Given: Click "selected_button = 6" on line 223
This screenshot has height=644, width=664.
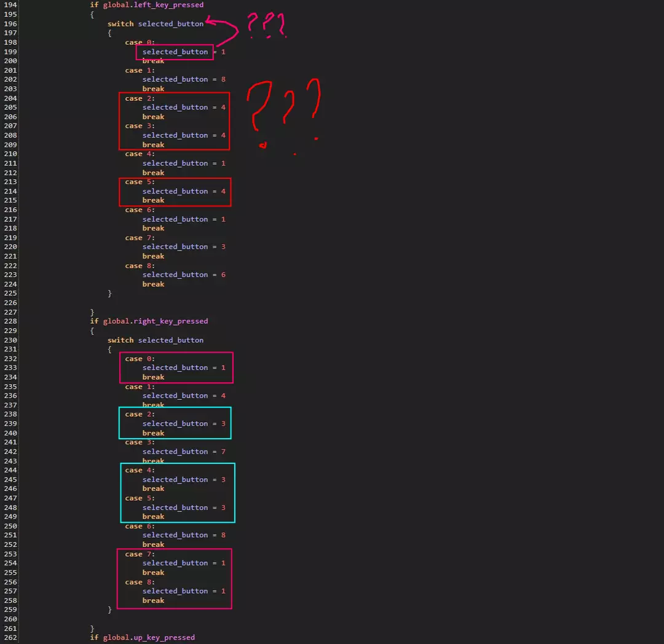Looking at the screenshot, I should 184,275.
